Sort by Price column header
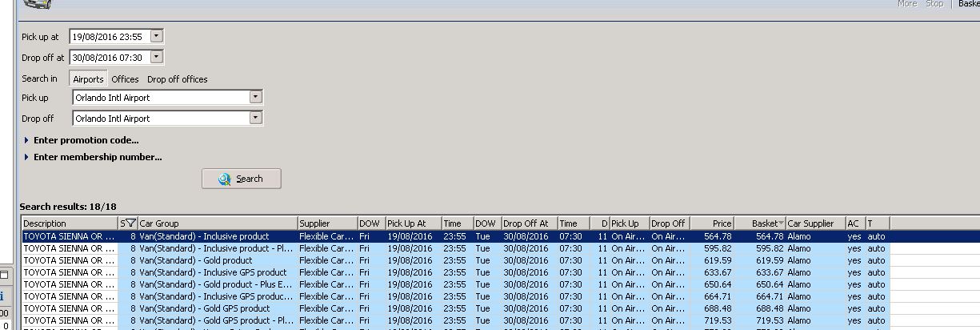This screenshot has width=980, height=330. [x=712, y=223]
